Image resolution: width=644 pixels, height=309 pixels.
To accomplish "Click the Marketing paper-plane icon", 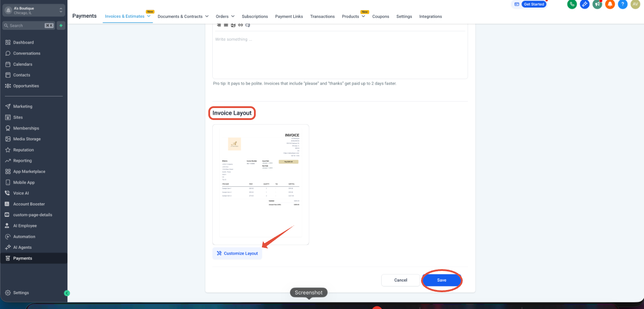I will [8, 106].
